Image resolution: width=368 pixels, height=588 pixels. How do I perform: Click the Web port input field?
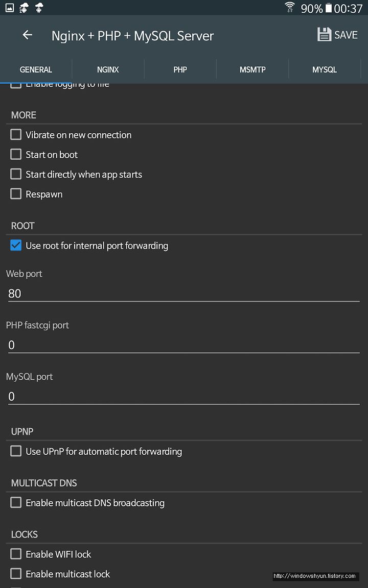tap(183, 293)
